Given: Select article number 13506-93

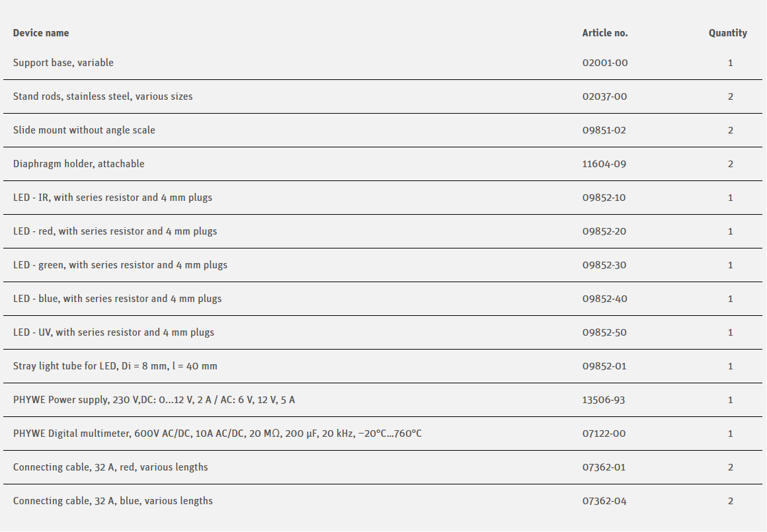Looking at the screenshot, I should [604, 400].
